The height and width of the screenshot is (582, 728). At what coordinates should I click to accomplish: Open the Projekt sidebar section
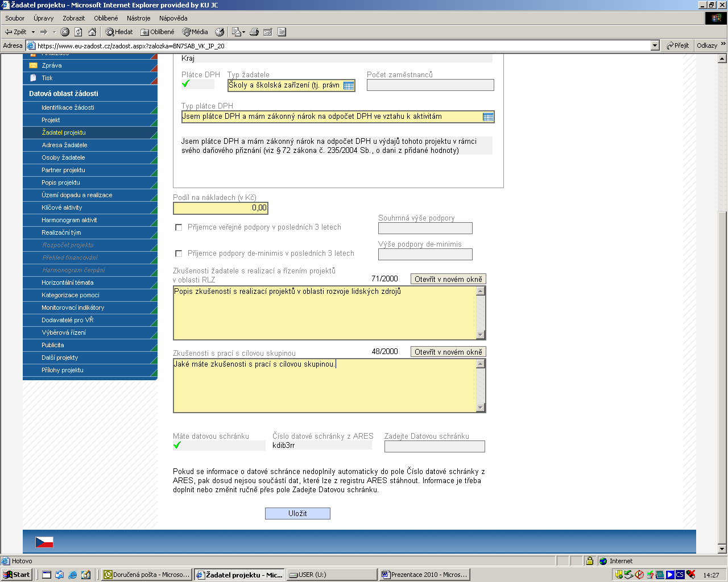click(90, 120)
